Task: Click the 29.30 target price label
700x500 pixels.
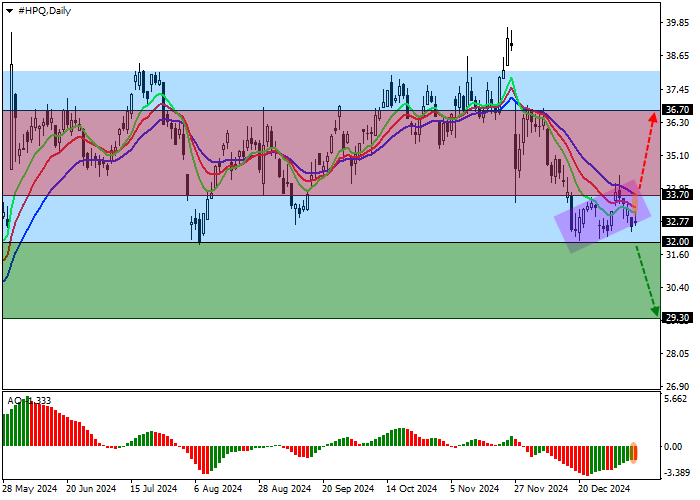Action: 677,318
